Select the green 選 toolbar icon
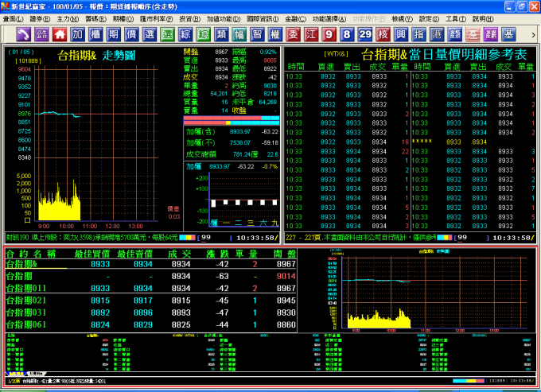Image resolution: width=541 pixels, height=392 pixels. click(167, 34)
